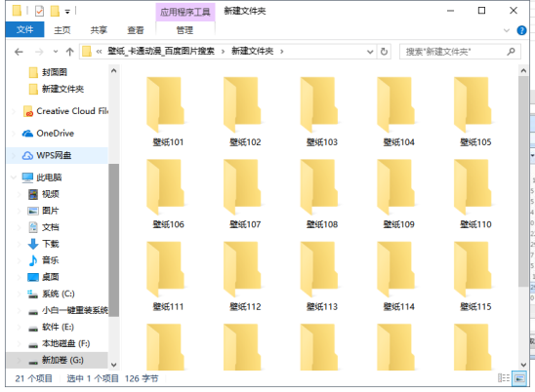
Task: Open 新建文件夹 in the navigation pane
Action: pyautogui.click(x=62, y=89)
